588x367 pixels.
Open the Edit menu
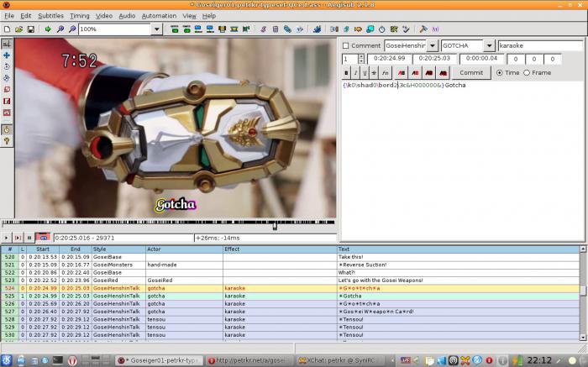[x=26, y=16]
